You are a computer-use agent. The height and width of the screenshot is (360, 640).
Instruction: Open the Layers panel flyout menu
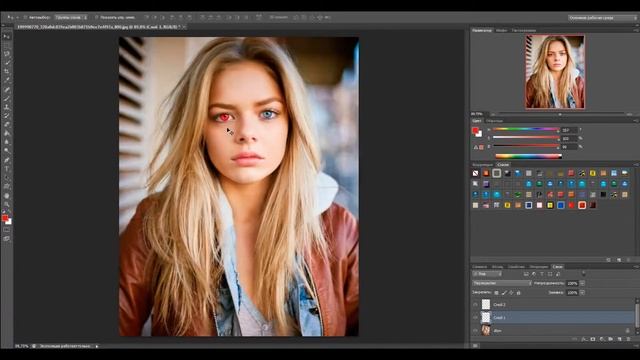click(x=636, y=267)
